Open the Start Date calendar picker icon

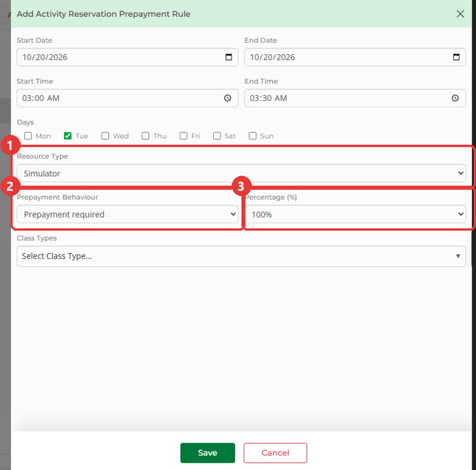pos(229,57)
